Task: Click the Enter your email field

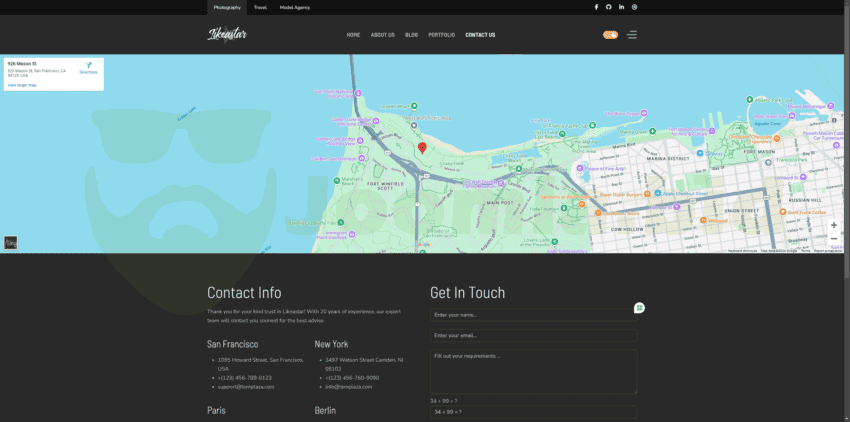Action: (x=533, y=336)
